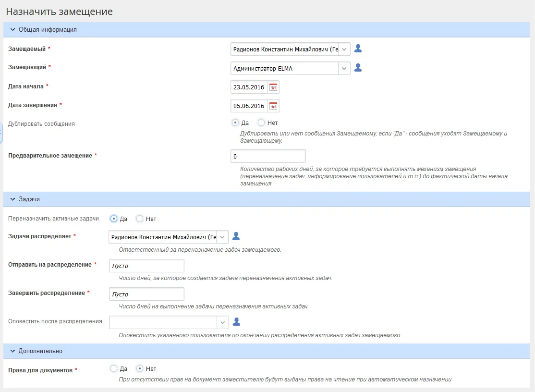Open calendar for Дата завершения
535x392 pixels.
point(273,106)
